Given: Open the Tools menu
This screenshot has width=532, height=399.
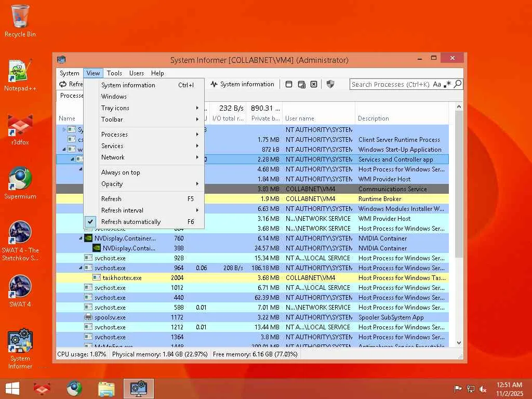Looking at the screenshot, I should coord(114,73).
